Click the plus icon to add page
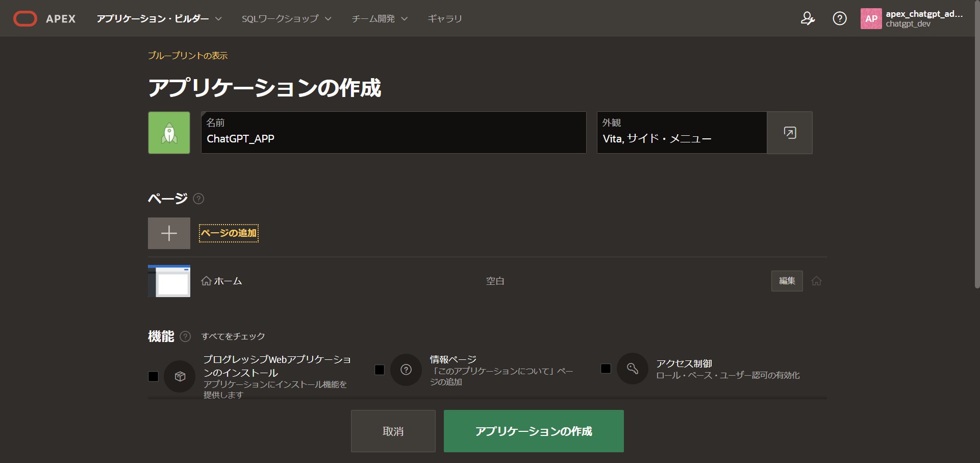 (x=169, y=233)
